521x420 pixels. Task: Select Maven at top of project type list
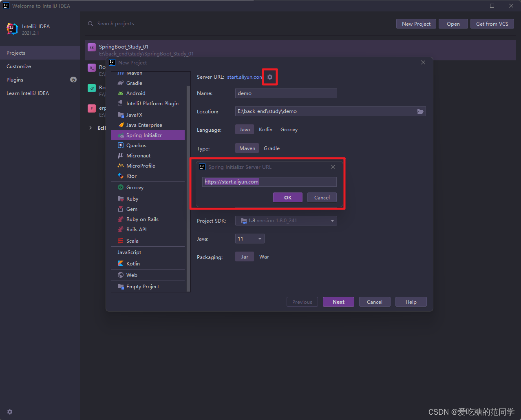(x=148, y=73)
